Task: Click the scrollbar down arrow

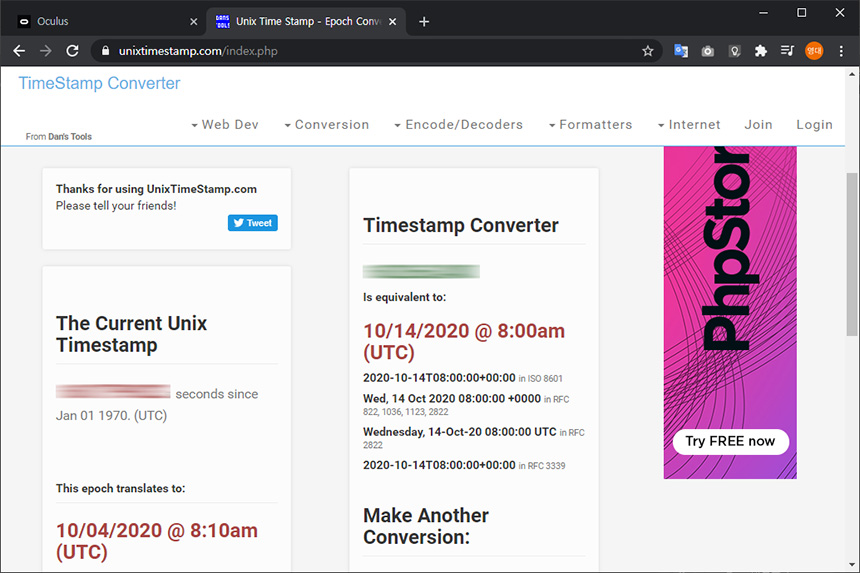Action: [852, 564]
